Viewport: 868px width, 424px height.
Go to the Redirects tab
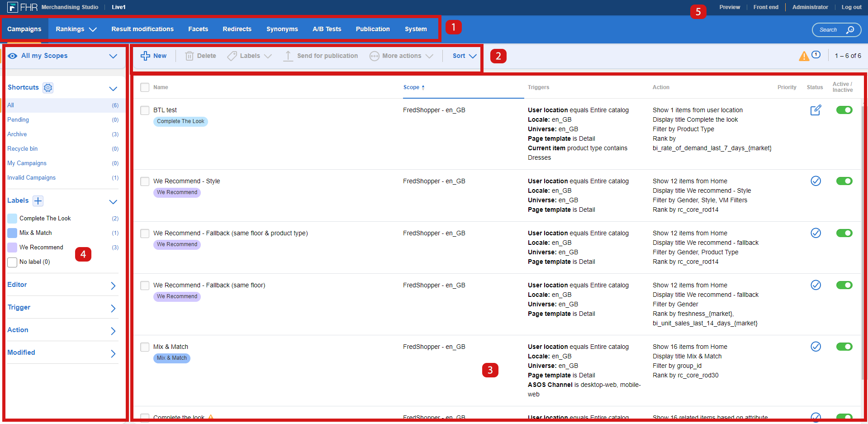(237, 29)
